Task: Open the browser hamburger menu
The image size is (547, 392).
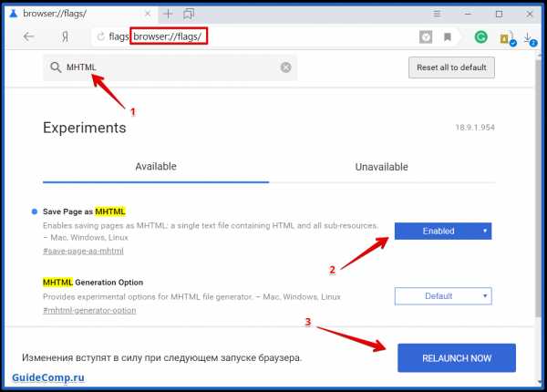Action: tap(439, 14)
